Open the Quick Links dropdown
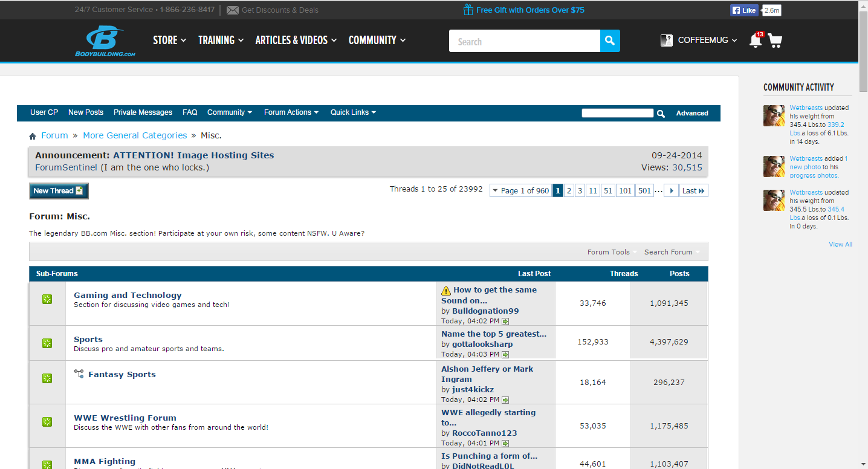The image size is (868, 469). [354, 112]
